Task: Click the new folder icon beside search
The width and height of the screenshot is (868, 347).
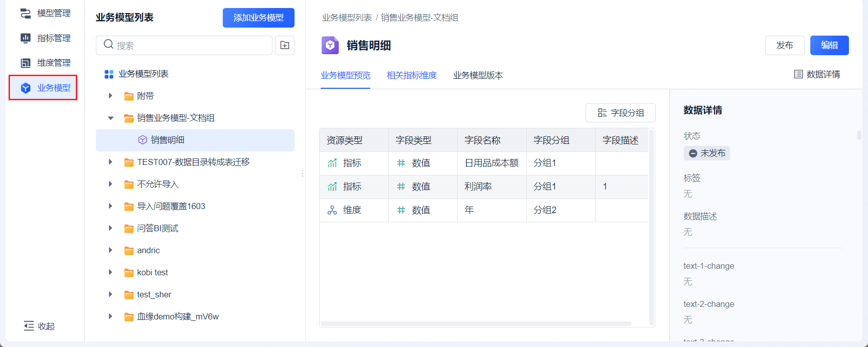Action: pyautogui.click(x=284, y=45)
